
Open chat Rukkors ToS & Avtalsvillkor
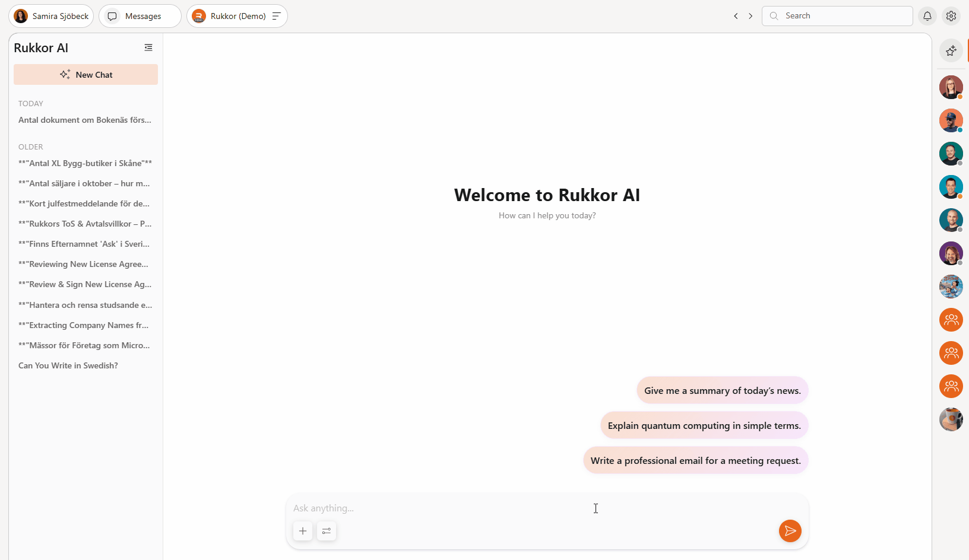click(x=85, y=224)
